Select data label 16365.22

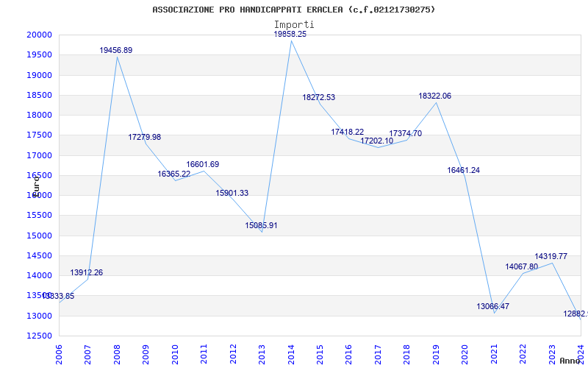click(x=173, y=174)
